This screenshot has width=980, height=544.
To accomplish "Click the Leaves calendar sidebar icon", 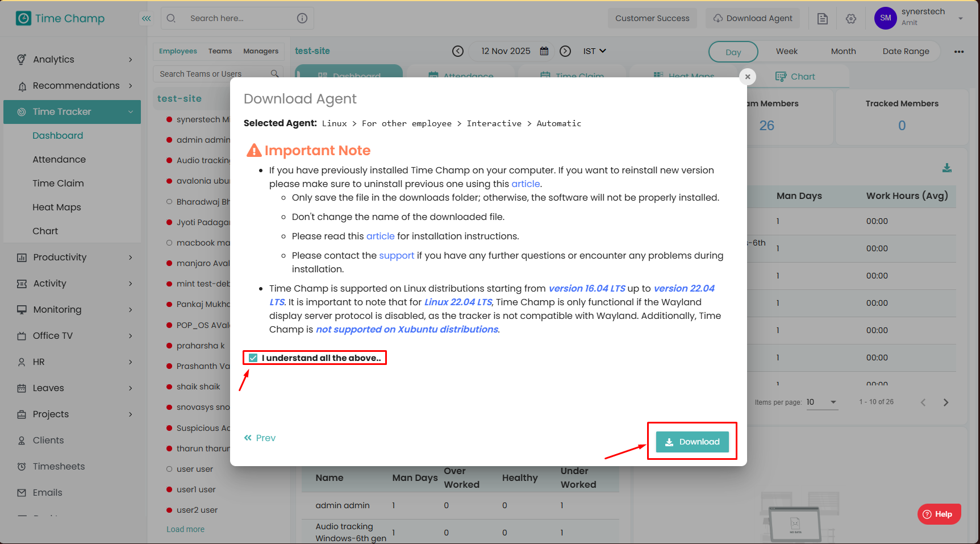I will [22, 388].
